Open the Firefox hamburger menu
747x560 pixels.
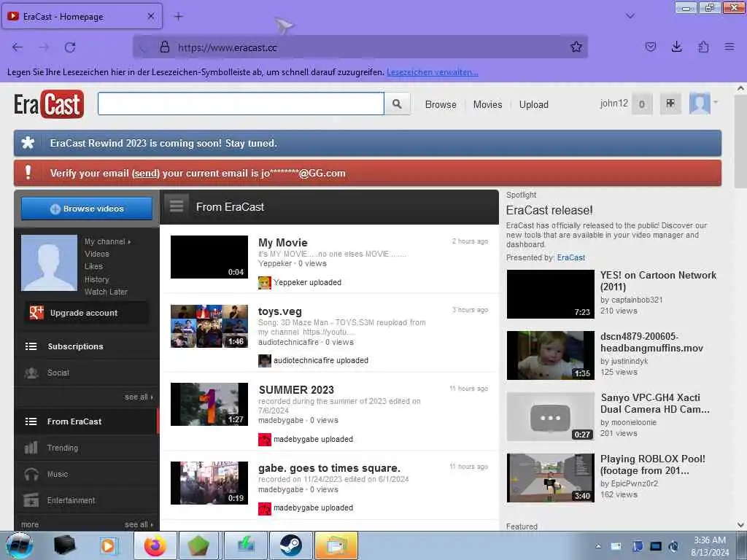coord(729,47)
